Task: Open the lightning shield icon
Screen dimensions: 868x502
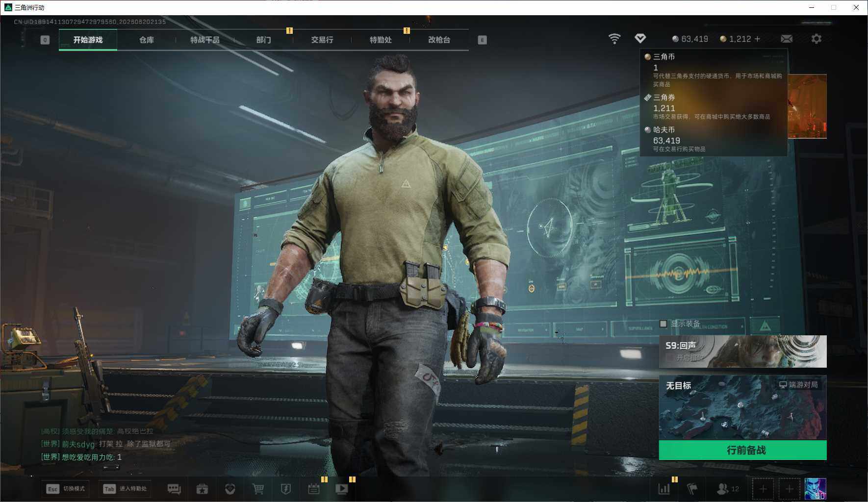Action: click(x=286, y=489)
